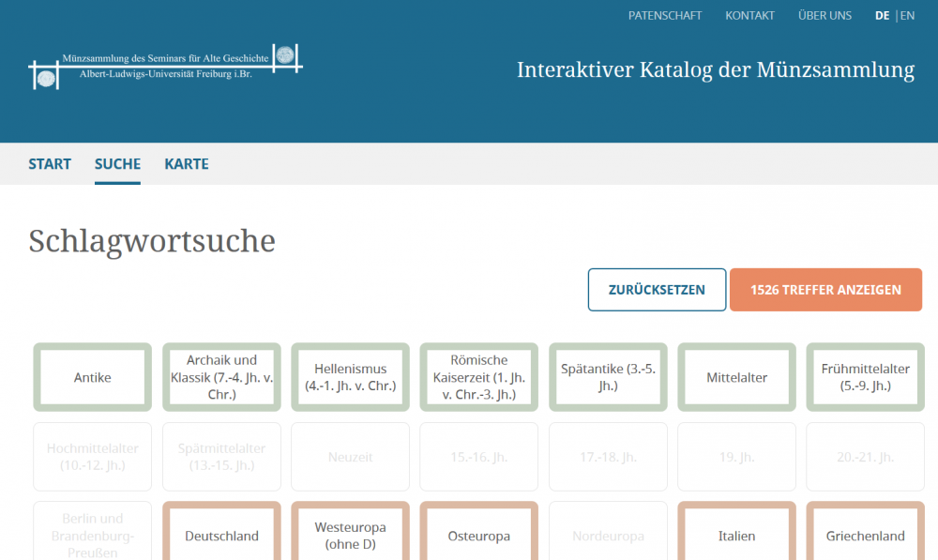Toggle the Antike keyword filter
Screen dimensions: 938x560
tap(92, 377)
